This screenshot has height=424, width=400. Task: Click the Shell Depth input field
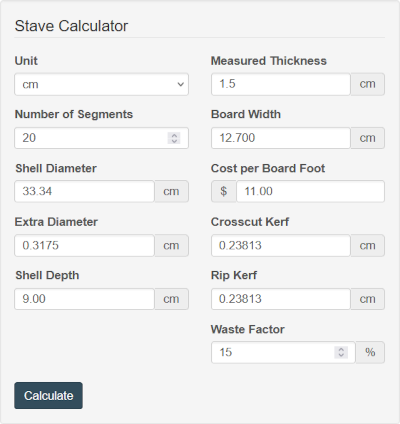(x=84, y=299)
